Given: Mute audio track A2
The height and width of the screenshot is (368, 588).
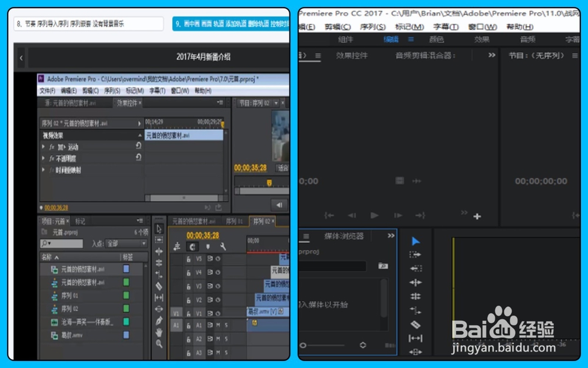Looking at the screenshot, I should pos(218,339).
